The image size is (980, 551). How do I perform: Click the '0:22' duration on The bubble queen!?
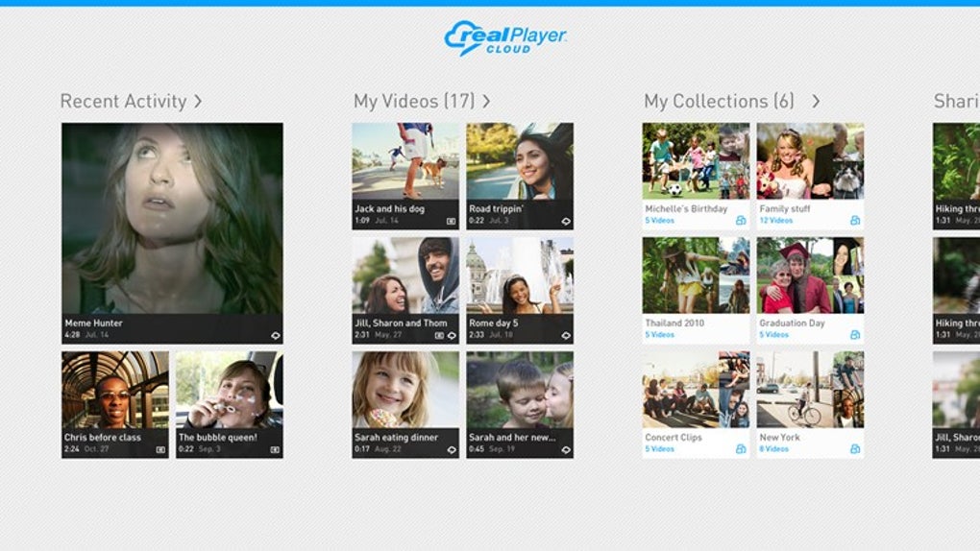click(x=185, y=449)
